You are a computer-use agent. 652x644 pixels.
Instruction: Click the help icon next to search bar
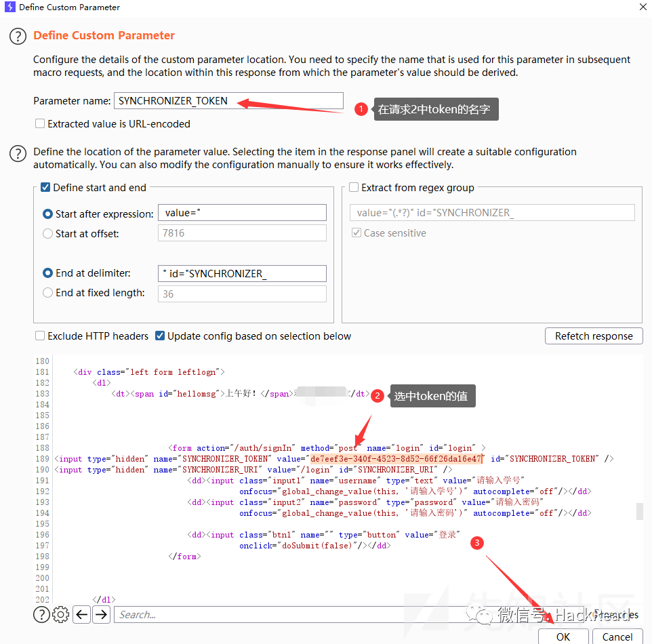[41, 614]
